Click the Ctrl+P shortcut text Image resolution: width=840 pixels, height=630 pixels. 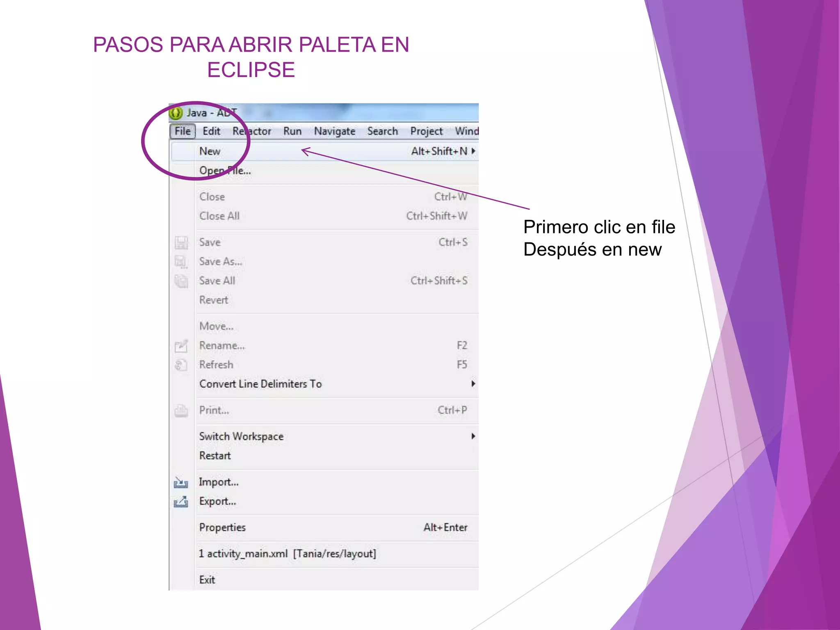452,411
